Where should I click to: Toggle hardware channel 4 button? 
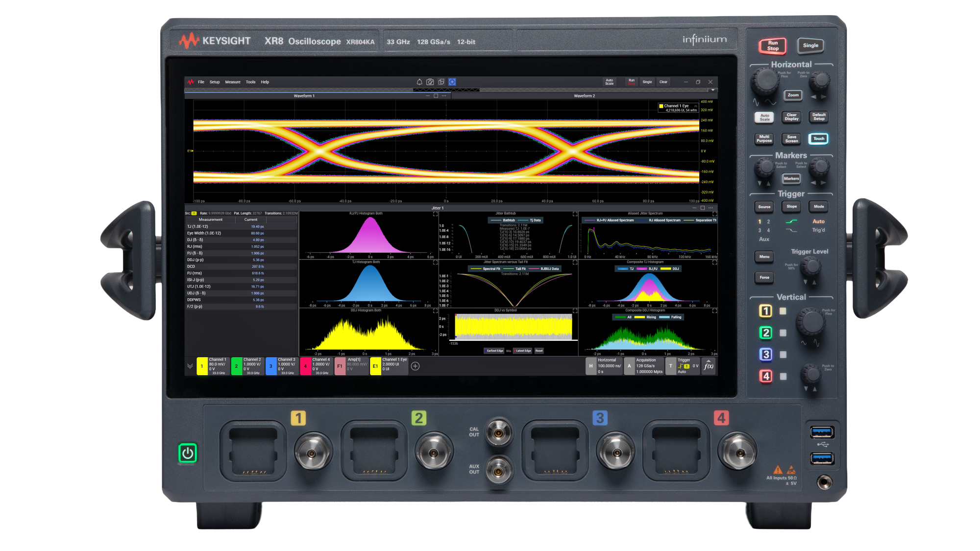pyautogui.click(x=765, y=376)
